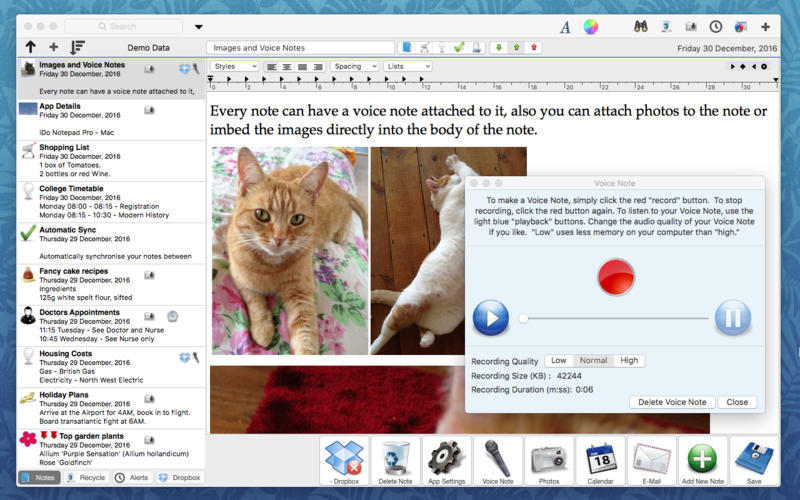Select the green up arrow priority
The height and width of the screenshot is (500, 800).
coord(516,47)
